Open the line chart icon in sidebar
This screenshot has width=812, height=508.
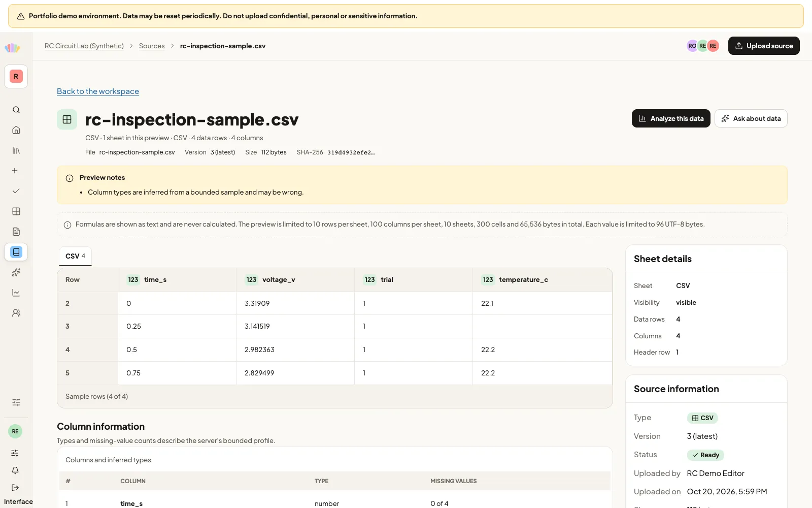[16, 293]
